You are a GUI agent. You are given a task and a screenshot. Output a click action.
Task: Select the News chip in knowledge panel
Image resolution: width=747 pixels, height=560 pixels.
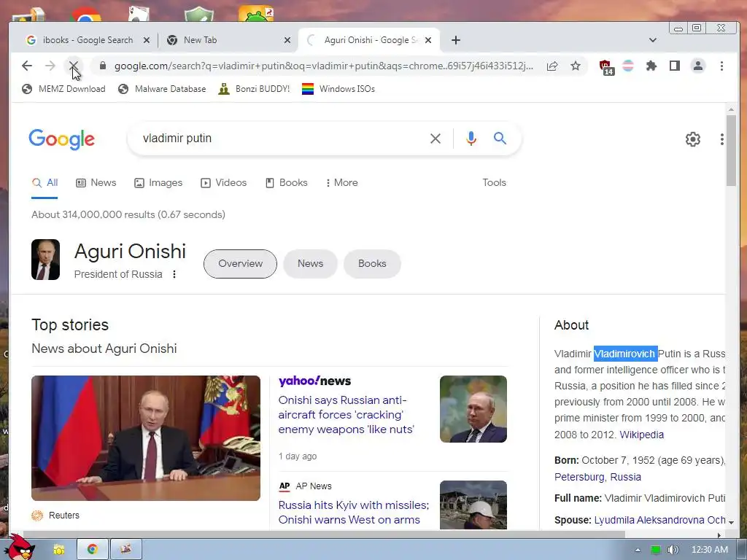tap(310, 264)
